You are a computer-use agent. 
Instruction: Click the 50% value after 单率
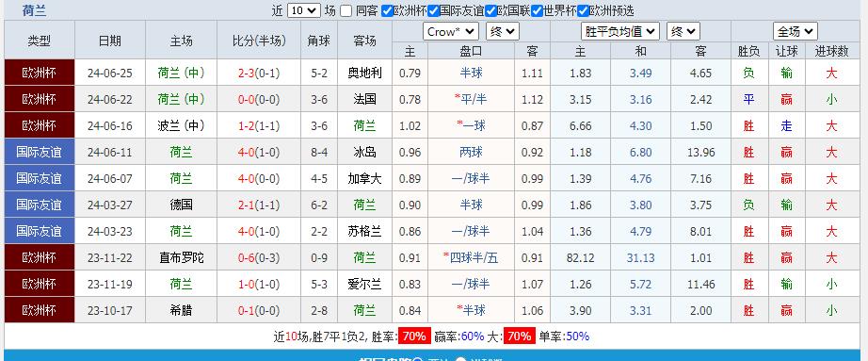click(x=577, y=336)
